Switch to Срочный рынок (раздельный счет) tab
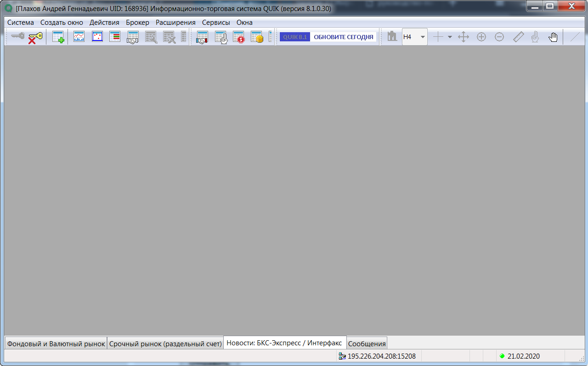This screenshot has width=588, height=366. pyautogui.click(x=165, y=343)
